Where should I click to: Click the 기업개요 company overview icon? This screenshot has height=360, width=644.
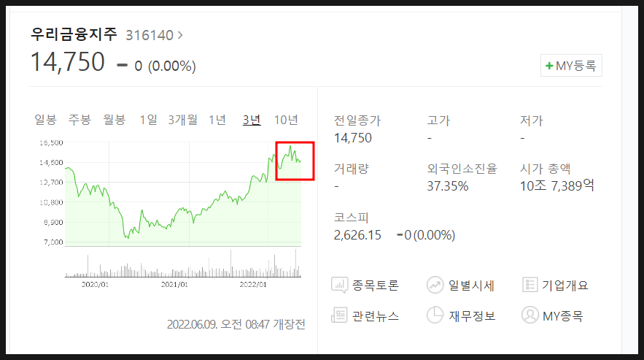point(529,285)
